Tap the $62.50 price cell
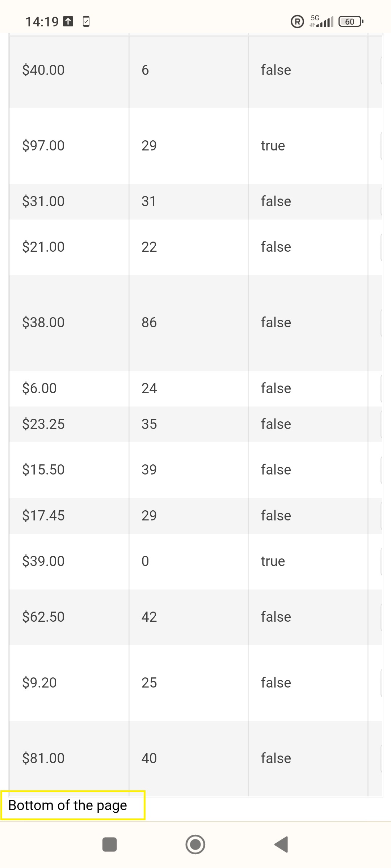 click(x=43, y=617)
